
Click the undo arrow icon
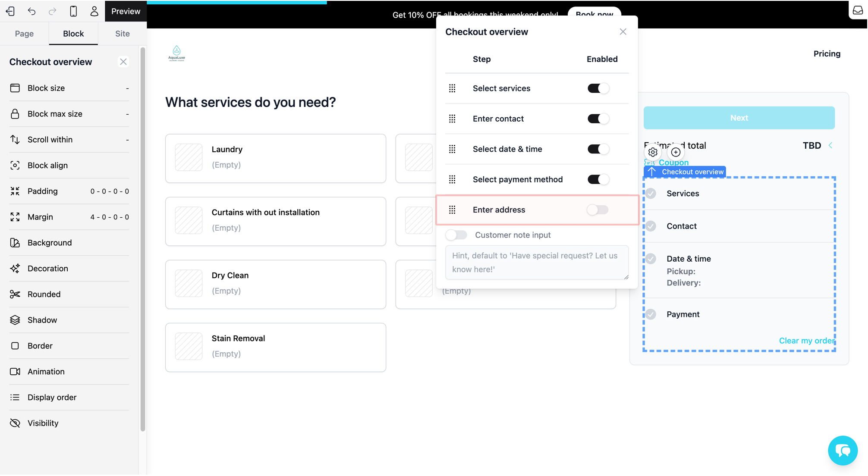[x=31, y=11]
